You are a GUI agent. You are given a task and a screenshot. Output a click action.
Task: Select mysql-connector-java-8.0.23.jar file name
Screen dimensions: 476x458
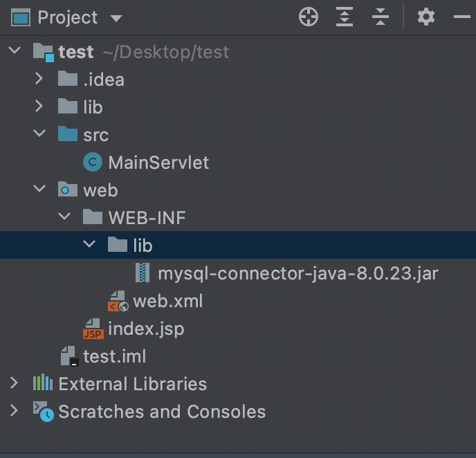coord(298,274)
